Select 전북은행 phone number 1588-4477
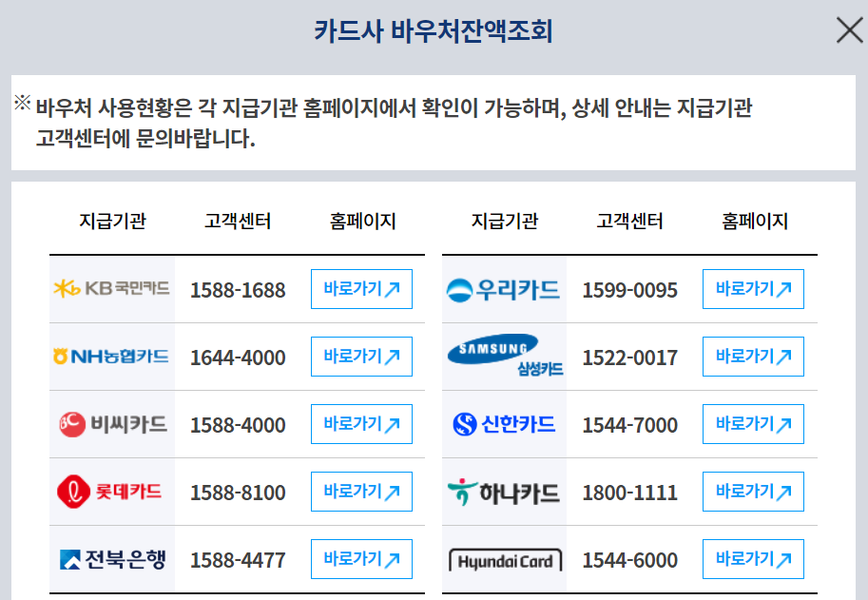 click(x=238, y=560)
